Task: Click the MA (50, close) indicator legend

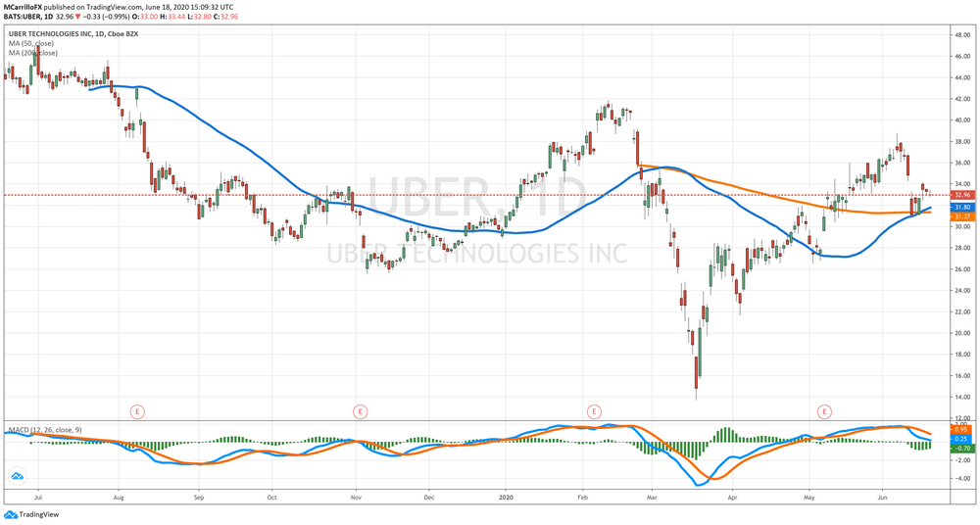Action: (x=31, y=43)
